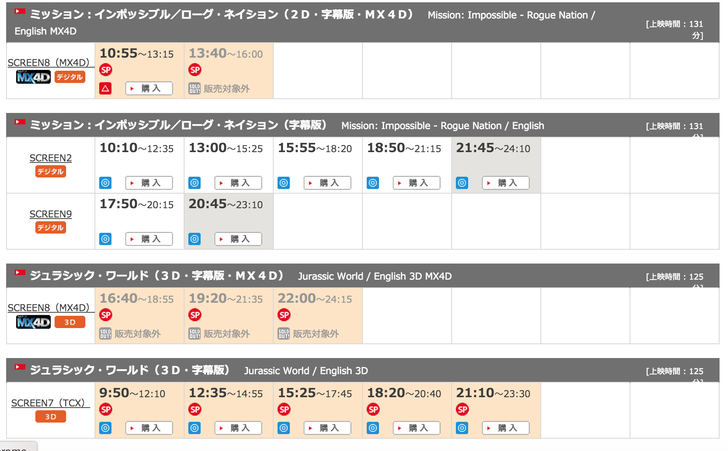Click the blue seat icon for 12:35 showing
This screenshot has height=451, width=728.
click(x=195, y=428)
